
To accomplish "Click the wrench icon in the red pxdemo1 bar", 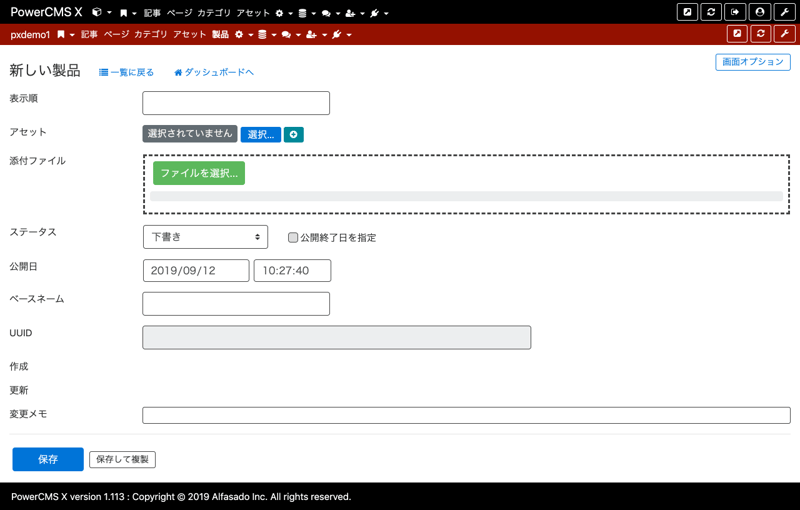I will [x=785, y=34].
